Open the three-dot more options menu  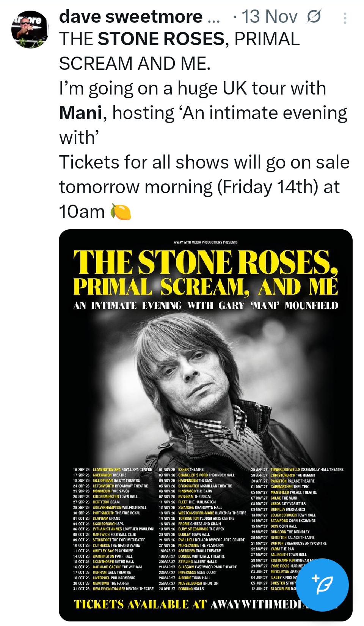345,18
